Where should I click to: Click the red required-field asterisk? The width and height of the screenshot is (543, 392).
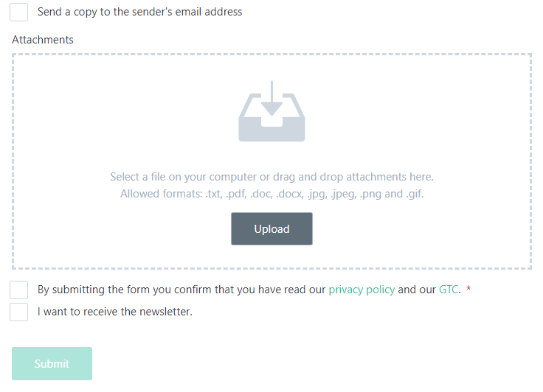click(x=468, y=289)
